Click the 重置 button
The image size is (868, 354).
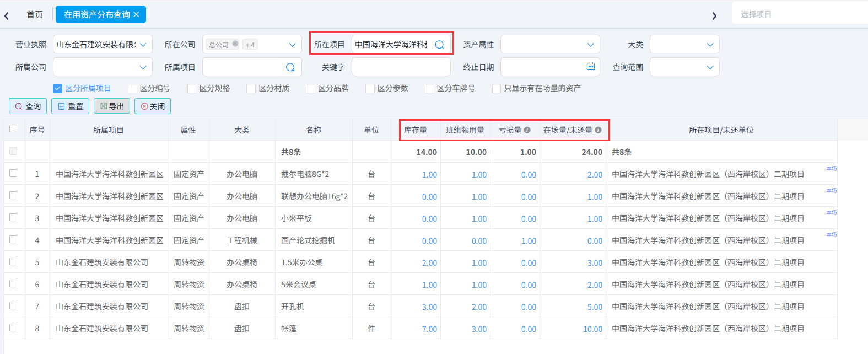pos(71,106)
